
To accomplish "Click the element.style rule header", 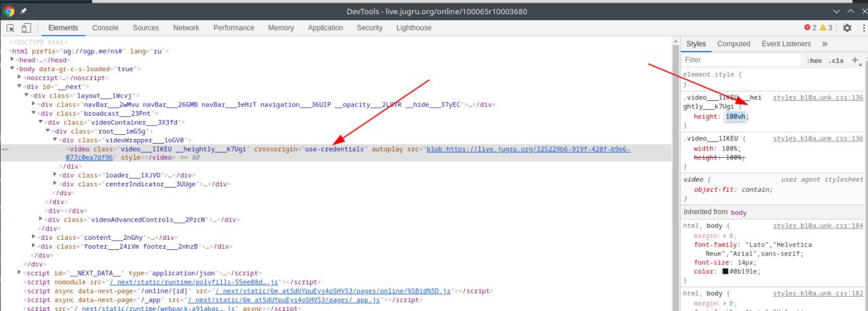I will [712, 75].
